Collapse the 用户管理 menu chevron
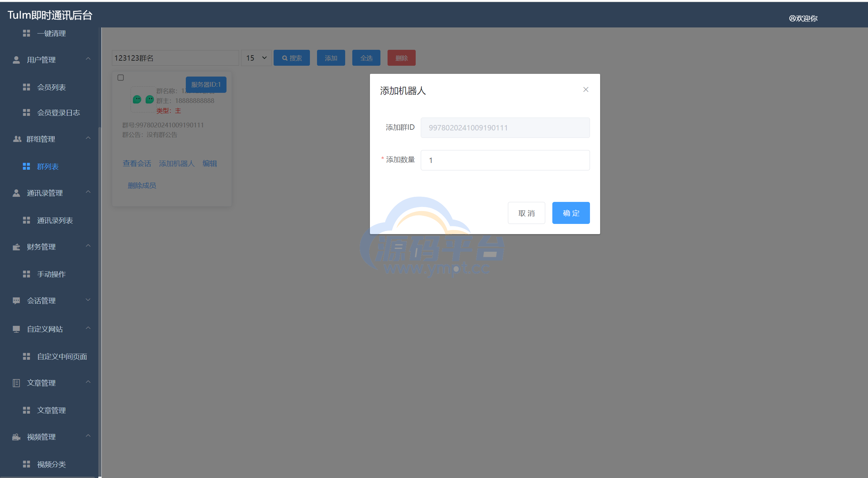Viewport: 868px width, 478px height. tap(88, 59)
